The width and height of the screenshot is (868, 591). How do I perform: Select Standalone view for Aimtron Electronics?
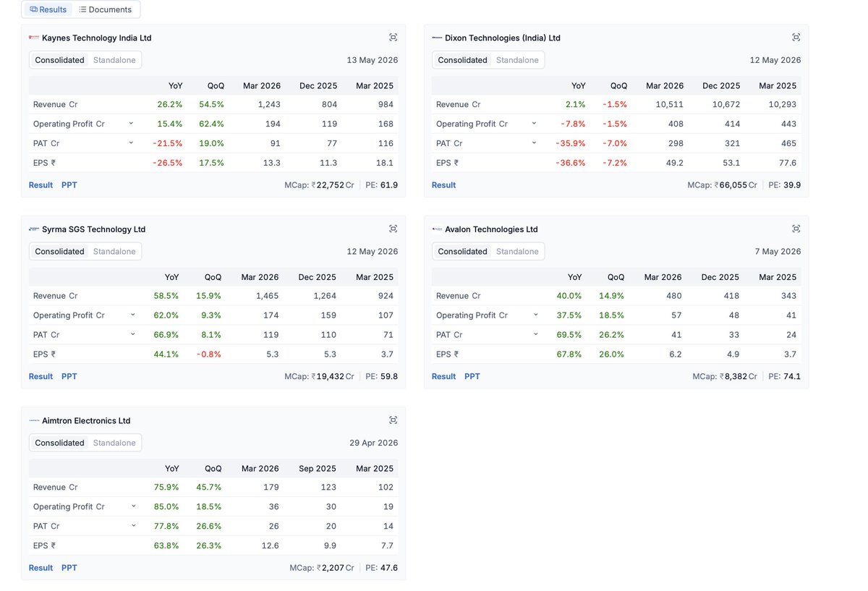pyautogui.click(x=114, y=443)
